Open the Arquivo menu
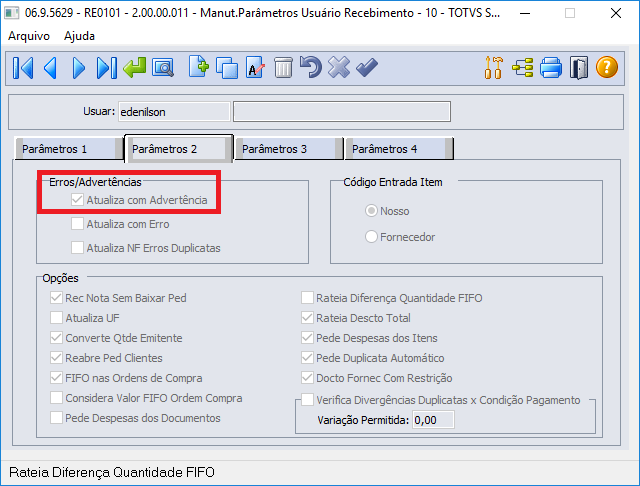 coord(29,36)
